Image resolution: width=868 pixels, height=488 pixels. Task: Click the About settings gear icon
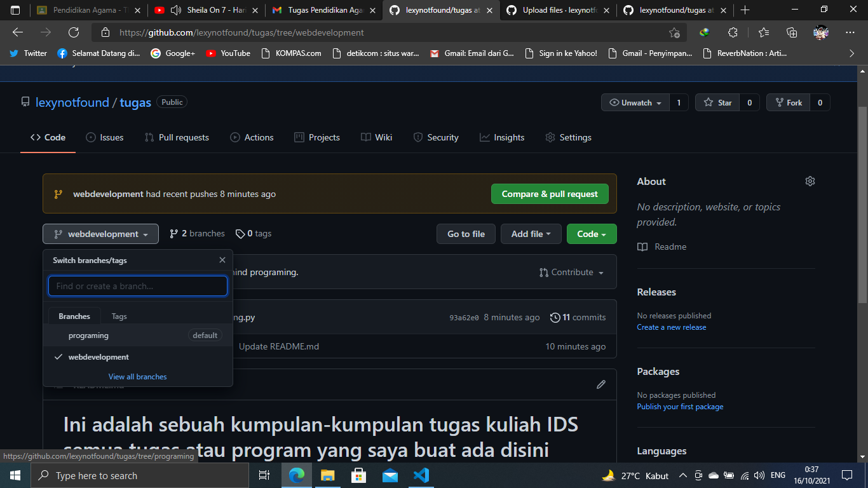tap(810, 181)
